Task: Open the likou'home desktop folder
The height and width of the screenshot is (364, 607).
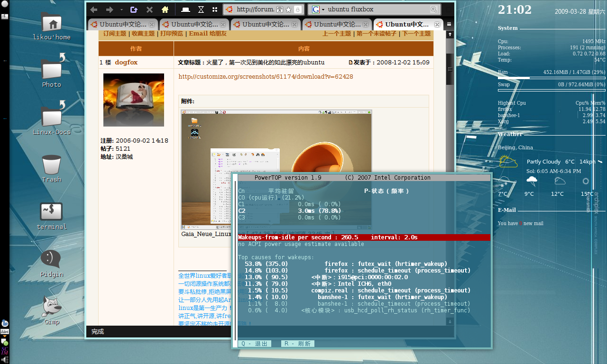Action: click(x=52, y=26)
